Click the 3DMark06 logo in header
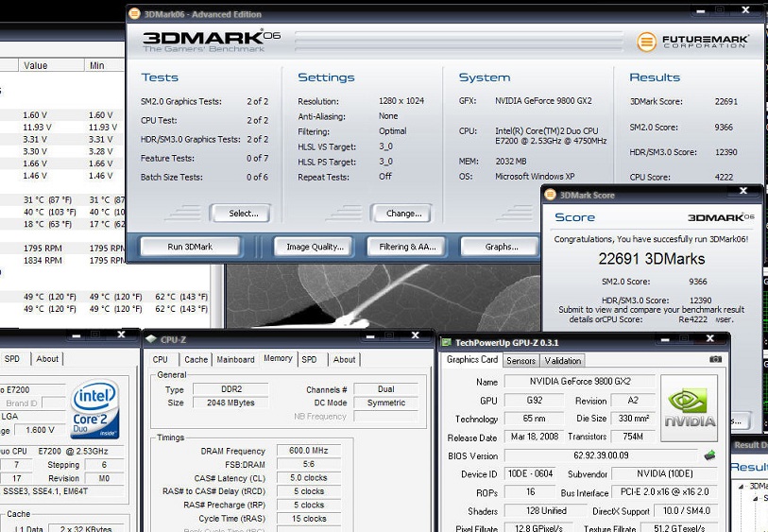 coord(211,42)
